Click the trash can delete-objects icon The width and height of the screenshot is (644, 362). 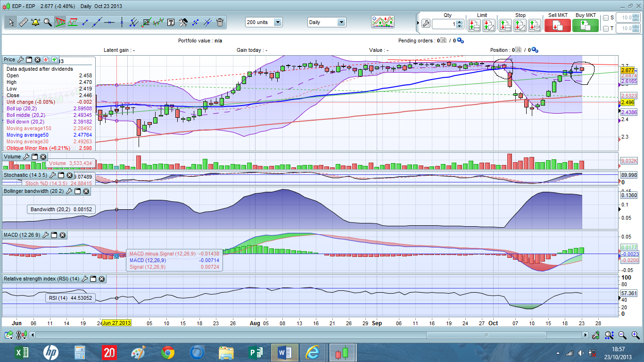(x=220, y=22)
